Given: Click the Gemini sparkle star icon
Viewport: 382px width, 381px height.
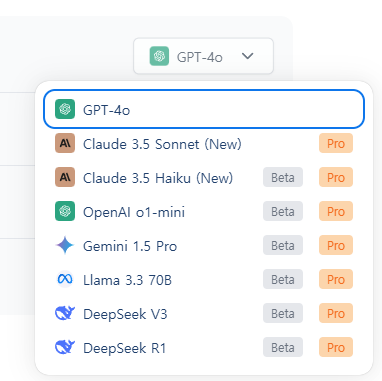Looking at the screenshot, I should click(x=65, y=245).
